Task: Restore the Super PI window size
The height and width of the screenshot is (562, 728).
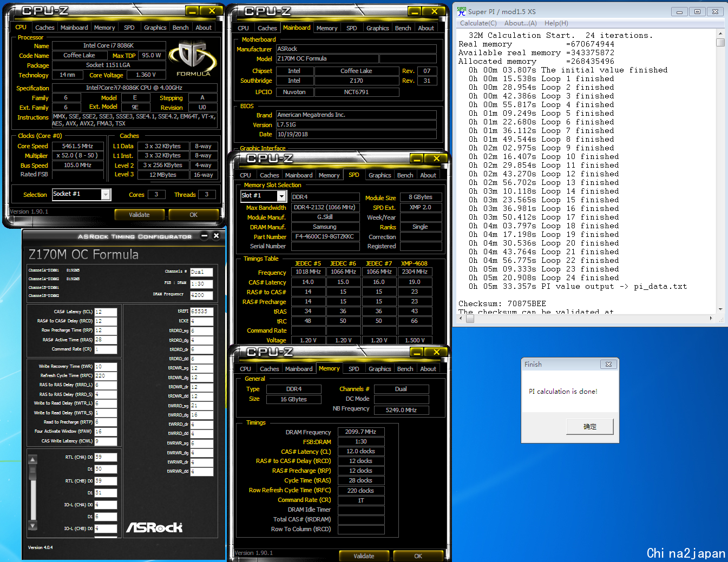Action: point(697,11)
